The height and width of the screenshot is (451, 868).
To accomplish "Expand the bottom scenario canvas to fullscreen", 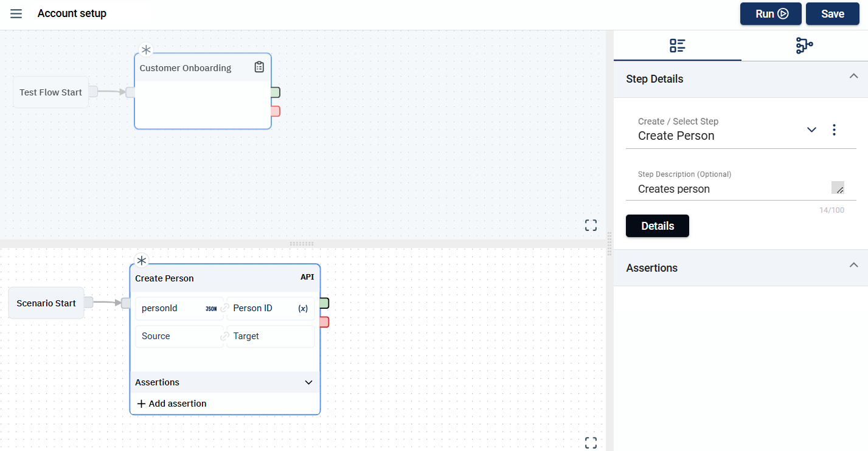I will pos(591,442).
